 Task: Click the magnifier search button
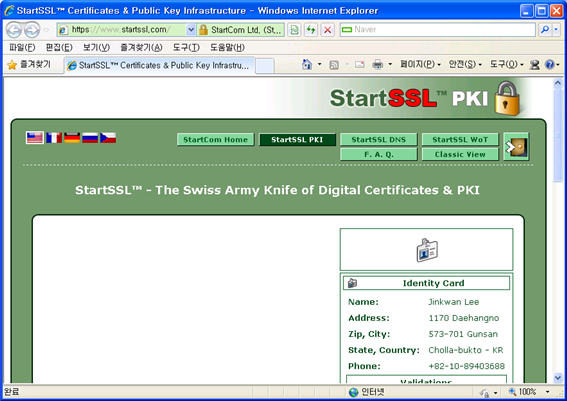[545, 30]
